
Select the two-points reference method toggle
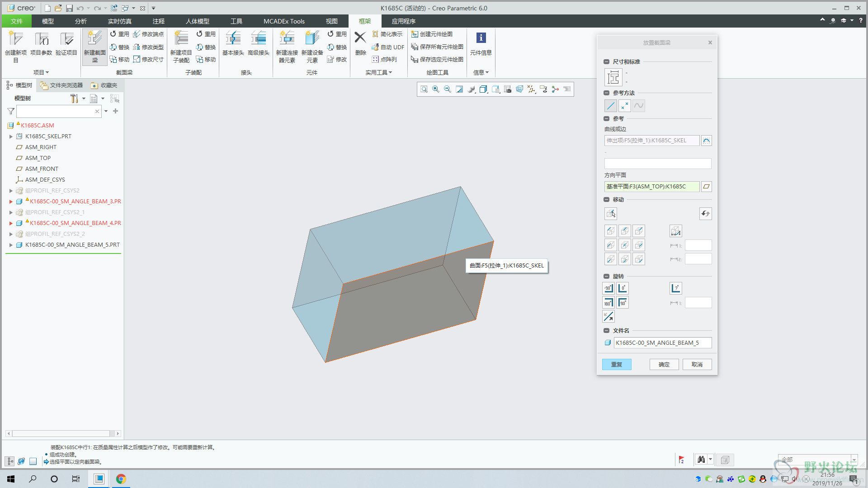pyautogui.click(x=625, y=106)
